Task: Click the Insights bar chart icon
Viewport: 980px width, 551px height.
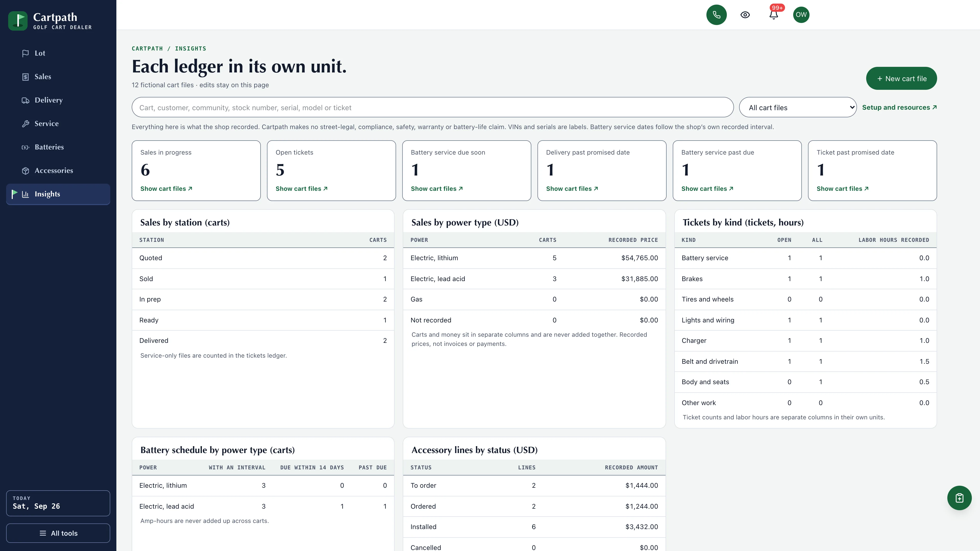Action: tap(26, 194)
